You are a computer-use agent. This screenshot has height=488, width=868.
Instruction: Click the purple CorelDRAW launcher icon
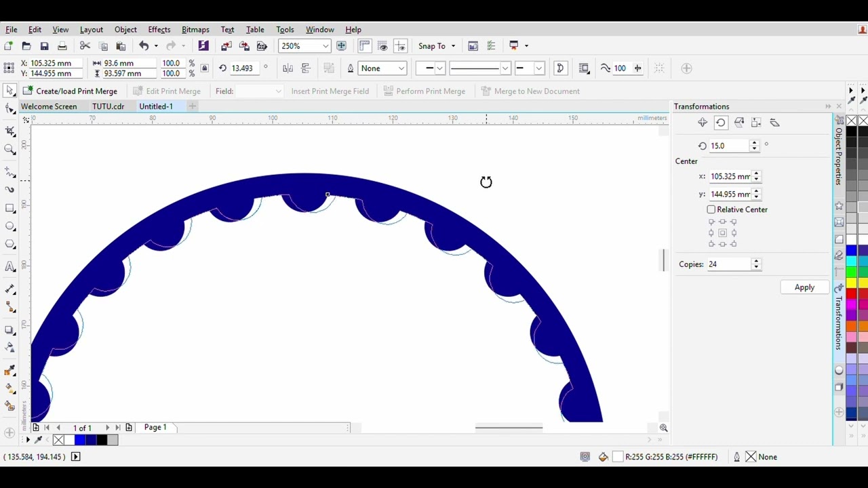tap(203, 46)
